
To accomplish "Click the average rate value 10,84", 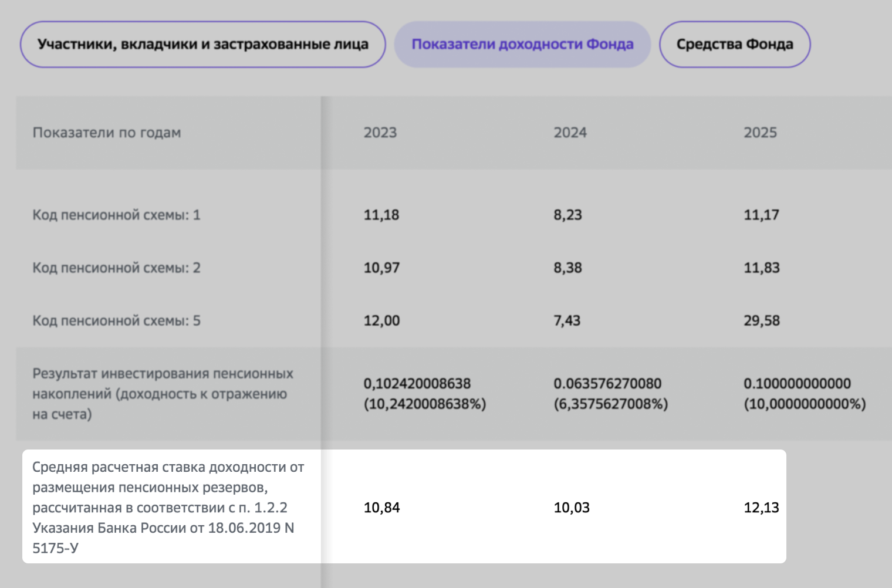I will click(x=382, y=508).
